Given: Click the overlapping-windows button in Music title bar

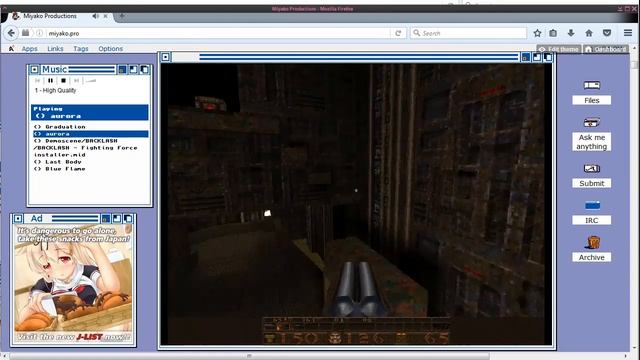Looking at the screenshot, I should tap(144, 70).
